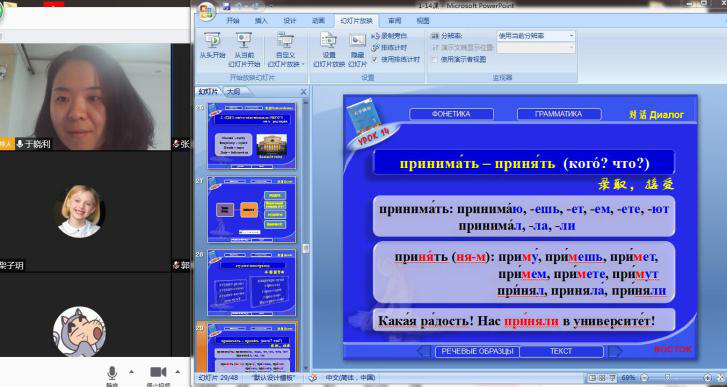727x387 pixels.
Task: Toggle the Use Rehearsed Timings checkbox
Action: coord(375,59)
